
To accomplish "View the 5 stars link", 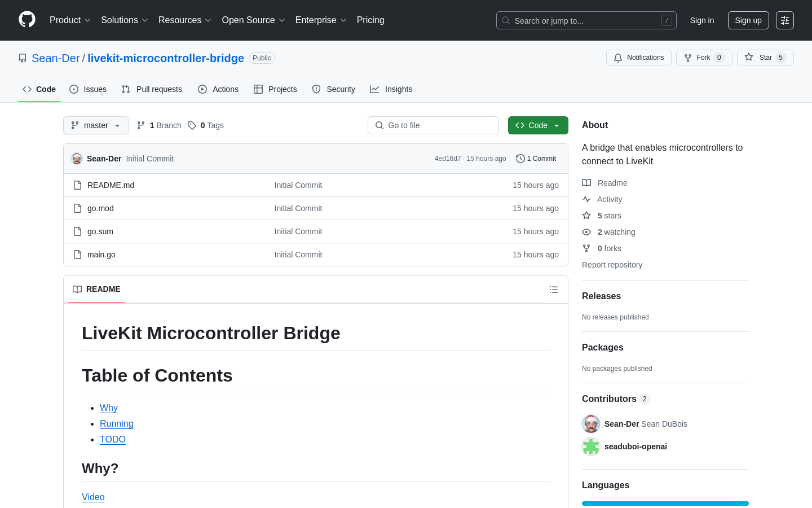I will 602,216.
